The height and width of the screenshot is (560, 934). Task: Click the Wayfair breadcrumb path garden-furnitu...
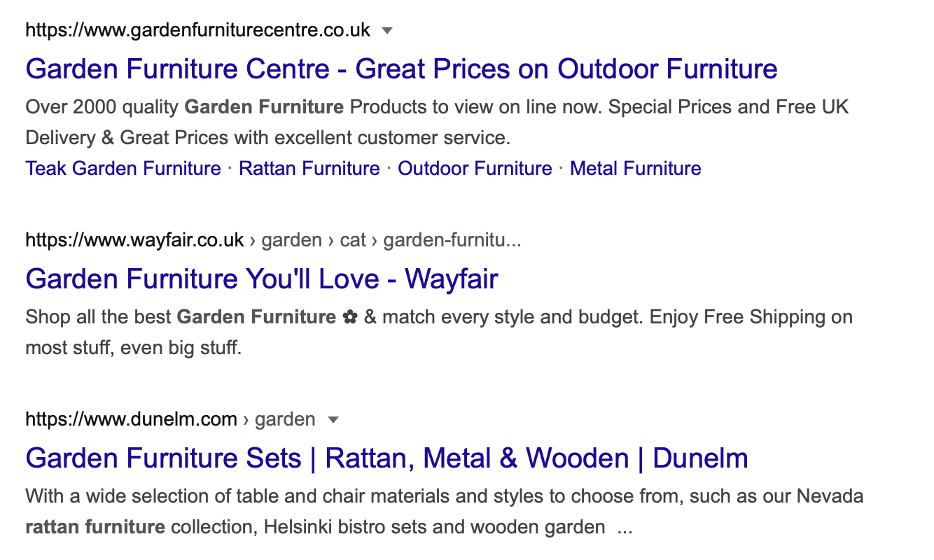click(452, 241)
